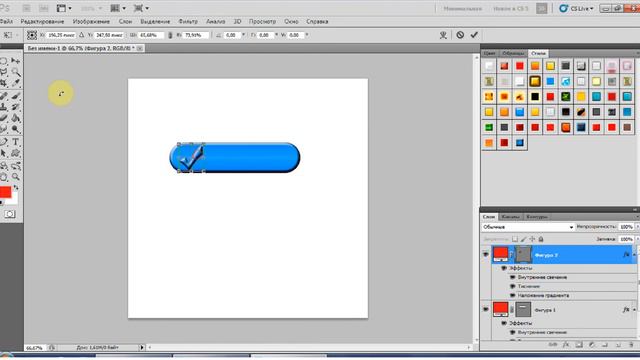This screenshot has width=640, height=360.
Task: Select the Eyedropper tool
Action: [x=16, y=83]
